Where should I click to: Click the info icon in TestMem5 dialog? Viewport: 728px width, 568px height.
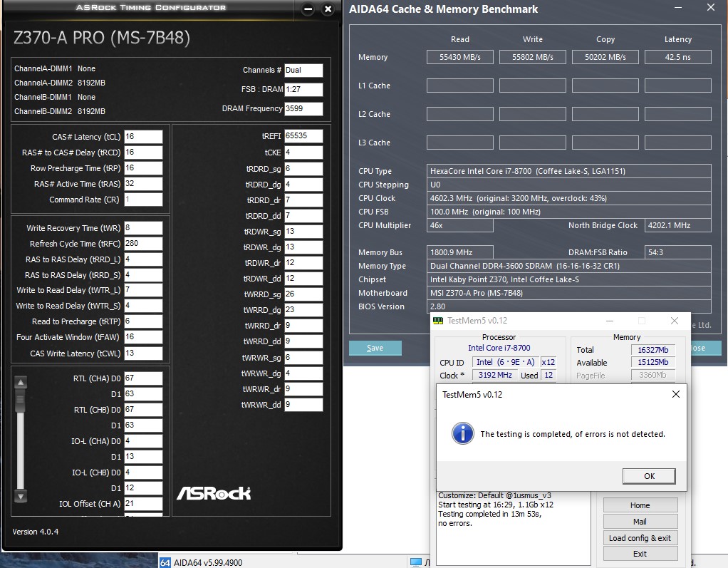tap(463, 434)
